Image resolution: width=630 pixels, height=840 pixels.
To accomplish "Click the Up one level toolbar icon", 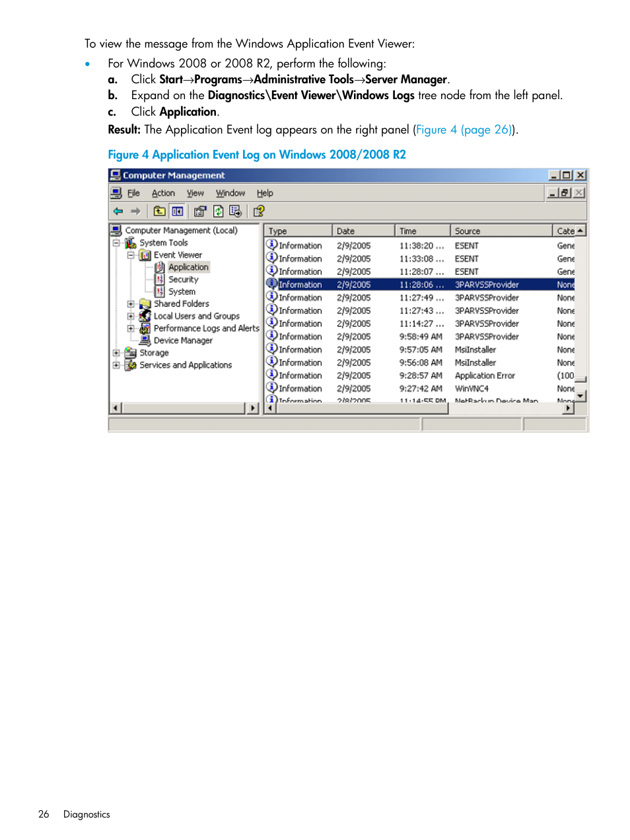I will tap(160, 211).
